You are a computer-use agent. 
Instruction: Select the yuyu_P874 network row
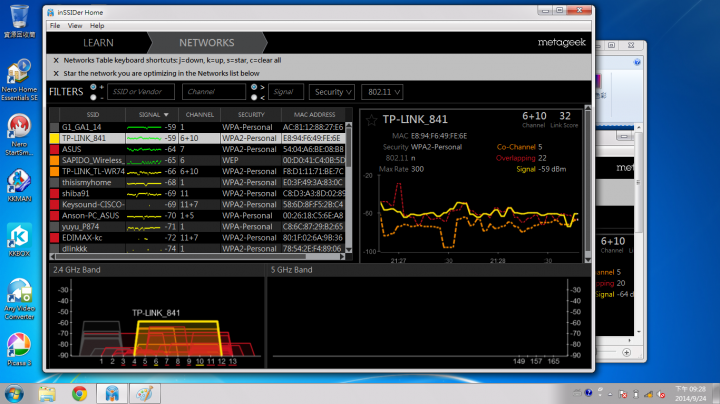pos(197,226)
